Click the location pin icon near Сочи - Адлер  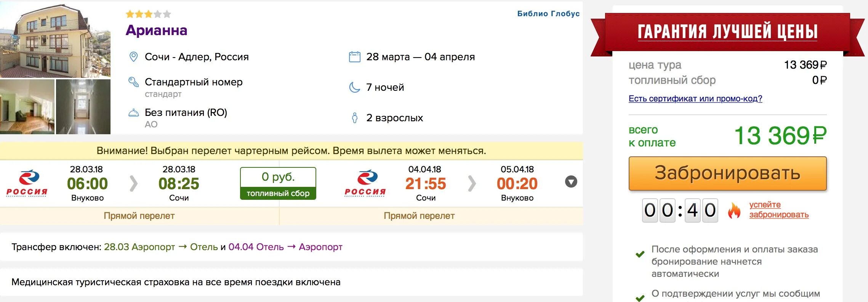(133, 57)
